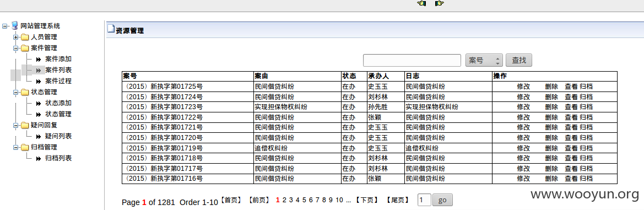Open 案件过程 in the tree
The image size is (644, 210).
pyautogui.click(x=58, y=82)
